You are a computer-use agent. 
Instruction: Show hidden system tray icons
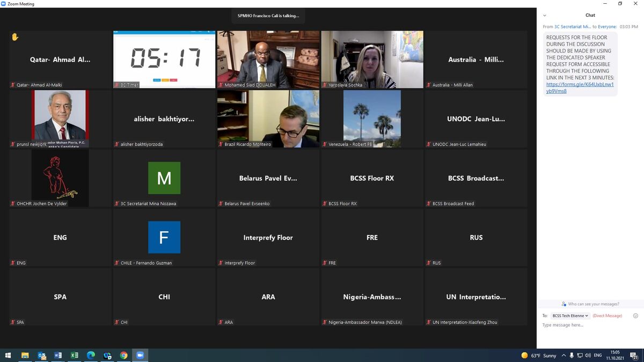pos(563,356)
